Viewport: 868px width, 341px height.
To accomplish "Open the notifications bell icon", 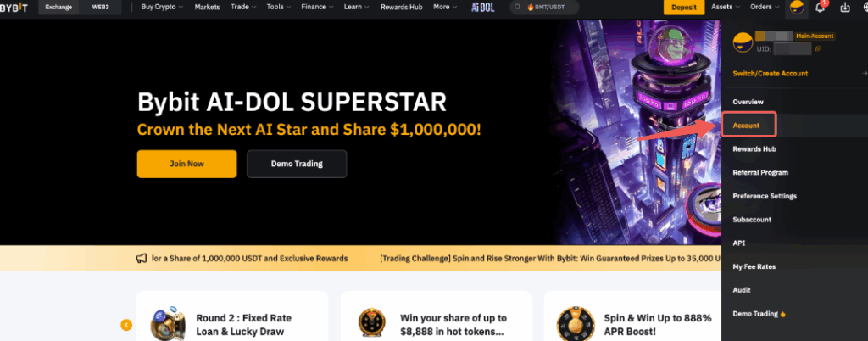I will click(x=821, y=7).
